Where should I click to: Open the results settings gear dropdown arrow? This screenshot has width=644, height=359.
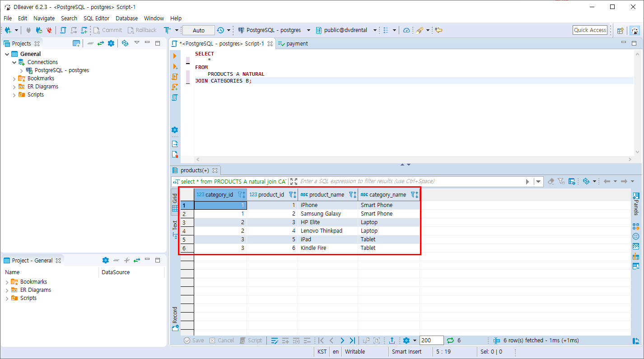(414, 341)
